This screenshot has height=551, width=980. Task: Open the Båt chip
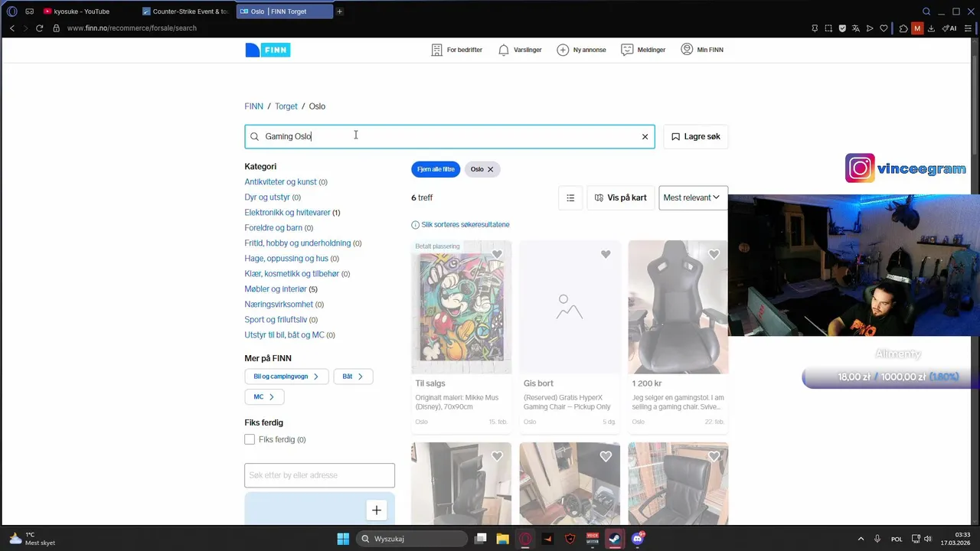tap(353, 377)
